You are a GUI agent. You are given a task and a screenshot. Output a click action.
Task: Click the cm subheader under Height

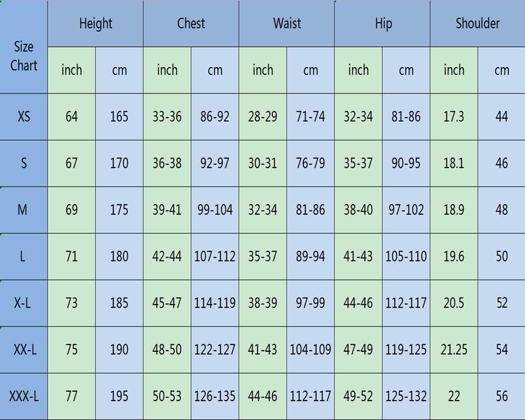tap(119, 70)
